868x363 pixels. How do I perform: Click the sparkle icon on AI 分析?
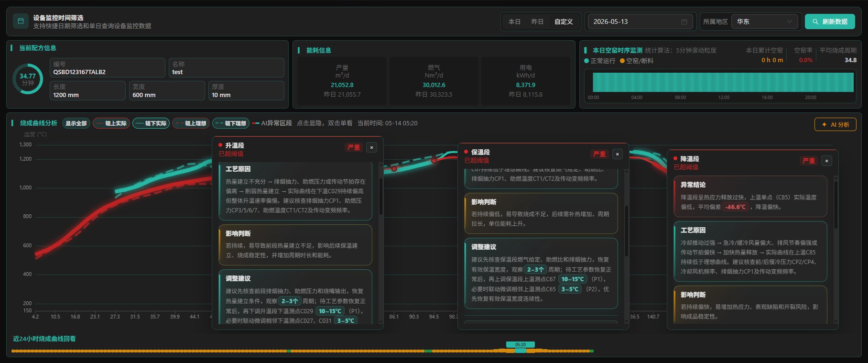point(824,124)
